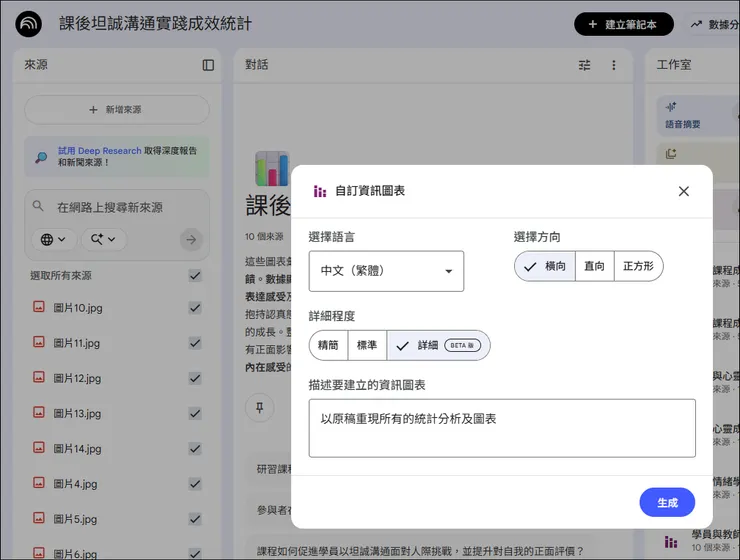Viewport: 740px width, 560px height.
Task: Click the image icon beside 圖片5.jpg
Action: [x=39, y=518]
